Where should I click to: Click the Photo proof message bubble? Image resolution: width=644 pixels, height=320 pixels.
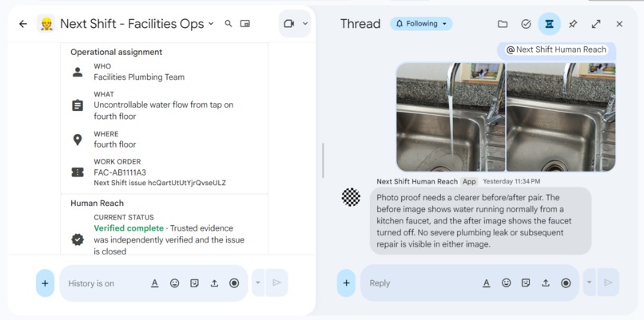480,221
